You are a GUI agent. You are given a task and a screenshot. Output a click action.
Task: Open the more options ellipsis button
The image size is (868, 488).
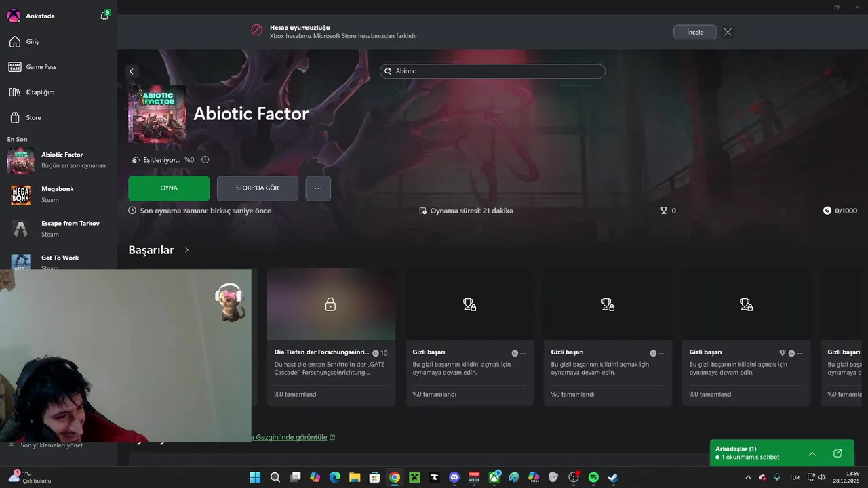point(318,188)
